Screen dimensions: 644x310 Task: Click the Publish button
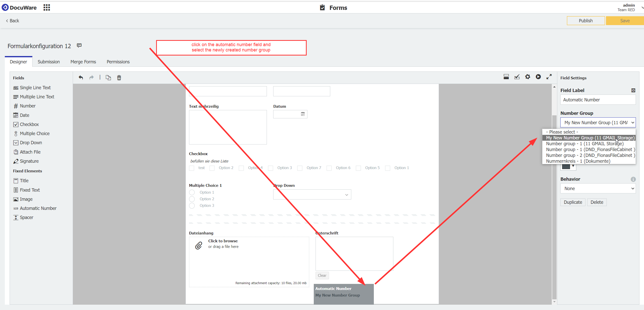[585, 21]
